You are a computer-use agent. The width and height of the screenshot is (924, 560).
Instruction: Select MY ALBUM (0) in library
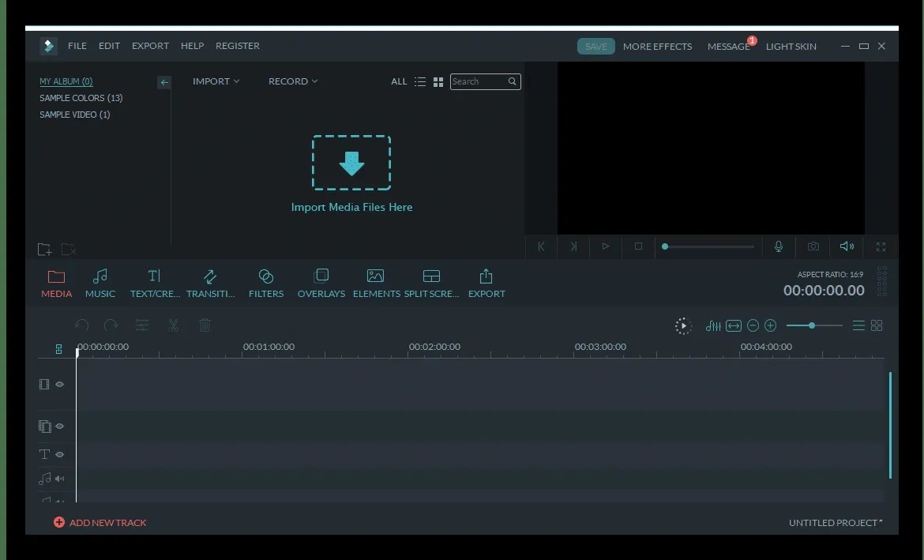(66, 81)
